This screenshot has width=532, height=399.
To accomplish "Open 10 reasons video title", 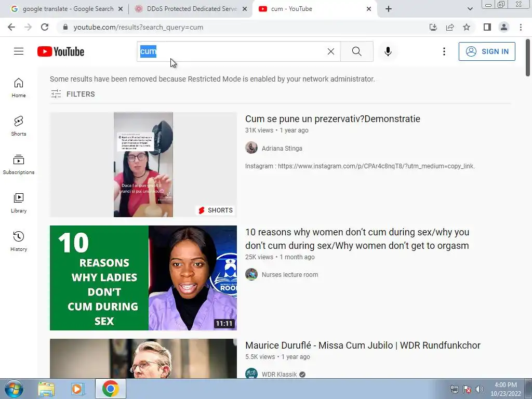I will [357, 239].
